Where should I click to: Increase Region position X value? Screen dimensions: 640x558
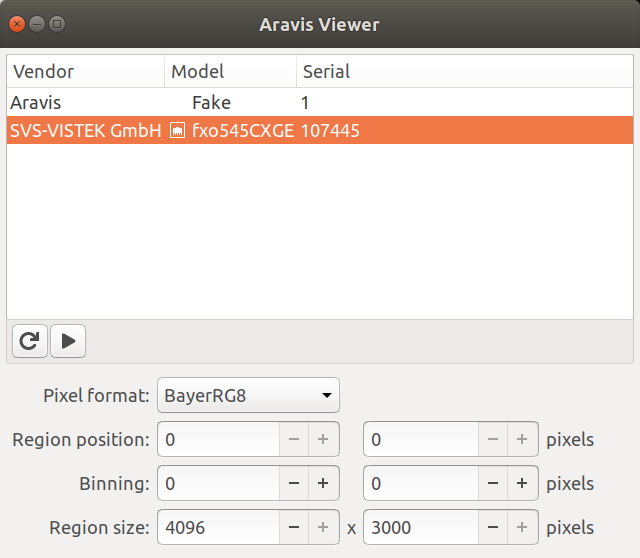pyautogui.click(x=323, y=439)
